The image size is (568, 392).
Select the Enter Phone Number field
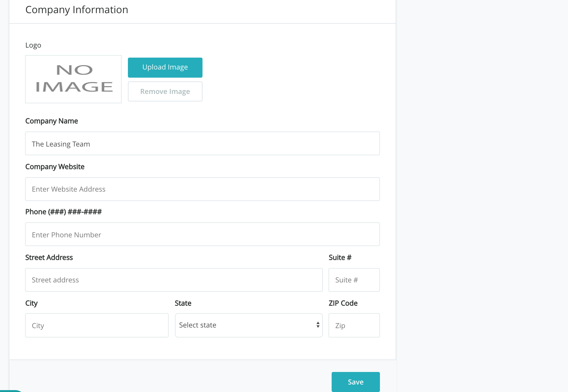coord(202,235)
